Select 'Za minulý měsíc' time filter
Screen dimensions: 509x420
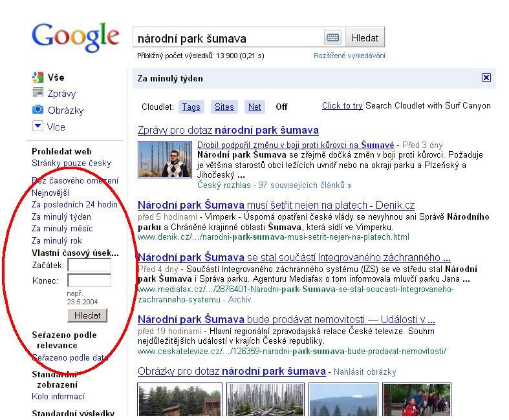[x=62, y=229]
